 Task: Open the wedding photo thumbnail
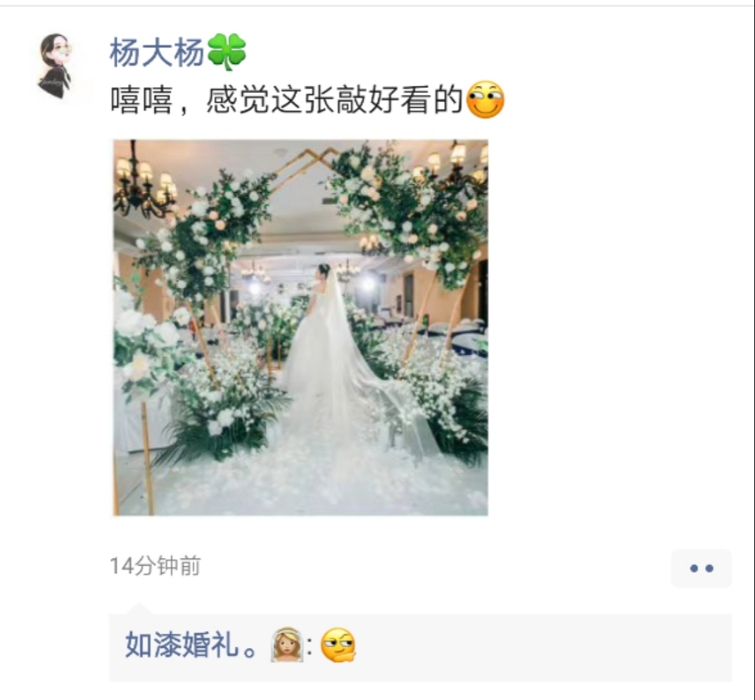click(300, 327)
